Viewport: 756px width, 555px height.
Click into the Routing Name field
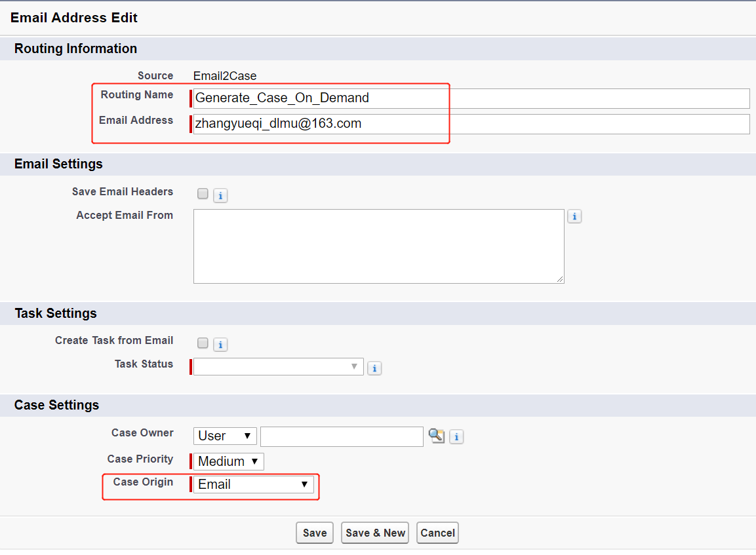(x=471, y=98)
